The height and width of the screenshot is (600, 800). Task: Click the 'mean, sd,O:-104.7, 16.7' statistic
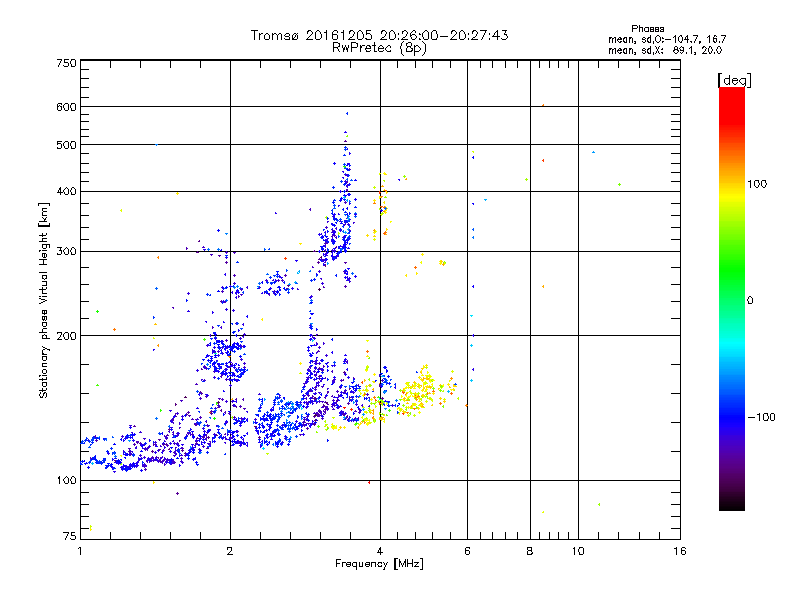pyautogui.click(x=667, y=39)
